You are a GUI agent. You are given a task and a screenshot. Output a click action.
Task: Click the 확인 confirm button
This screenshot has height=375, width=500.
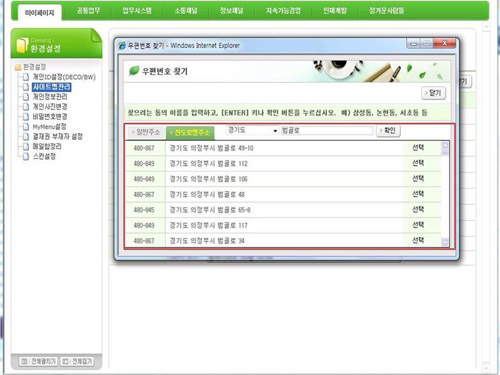388,130
